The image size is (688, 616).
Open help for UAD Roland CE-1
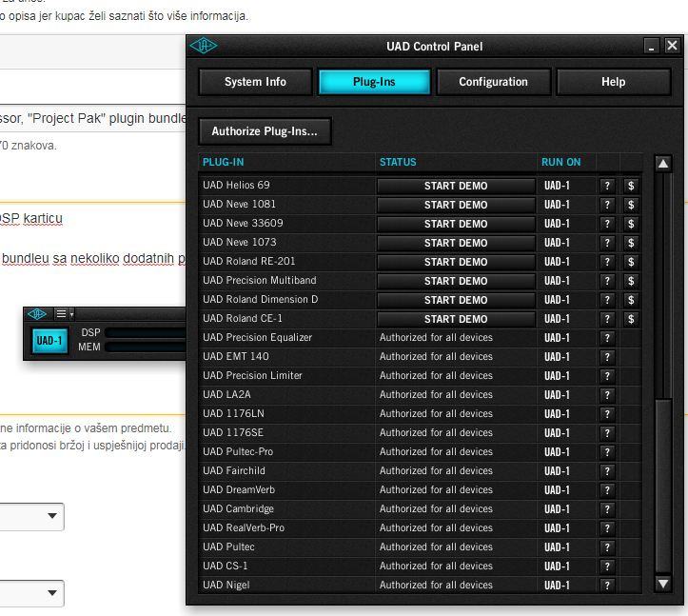[607, 319]
